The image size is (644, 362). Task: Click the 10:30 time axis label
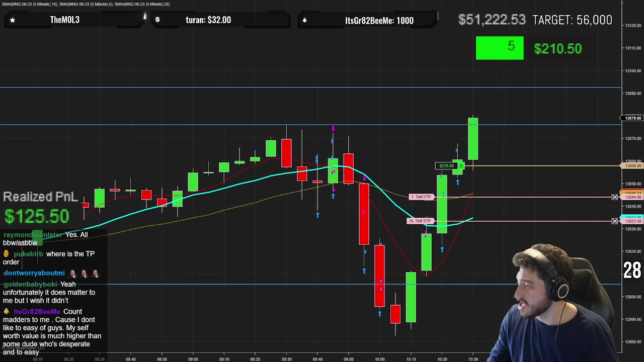[x=473, y=359]
